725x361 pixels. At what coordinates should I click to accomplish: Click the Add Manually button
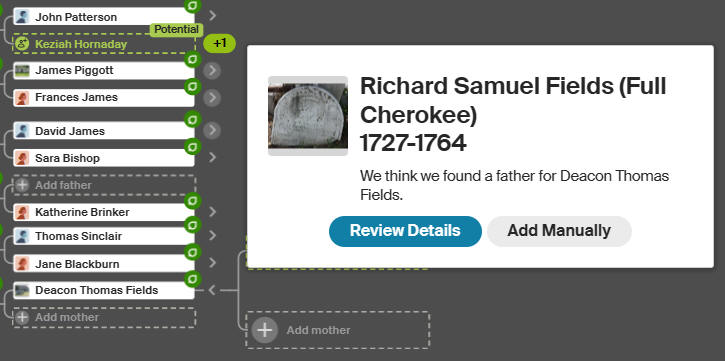point(559,231)
